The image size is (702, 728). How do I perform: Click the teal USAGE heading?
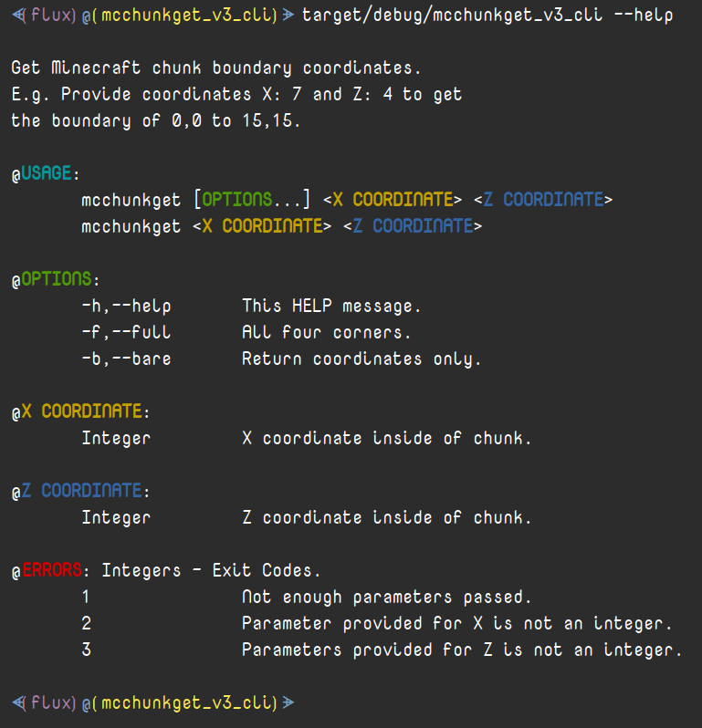[46, 173]
